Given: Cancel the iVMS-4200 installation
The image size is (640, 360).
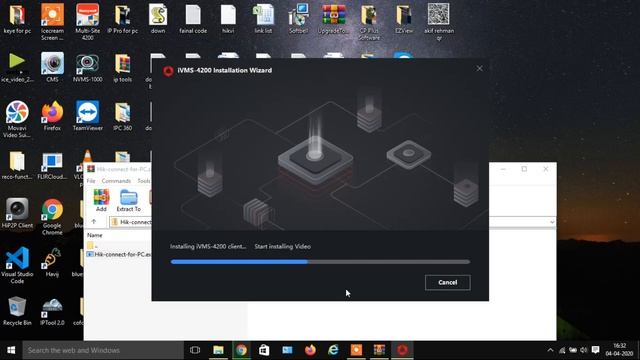Looking at the screenshot, I should pos(447,282).
